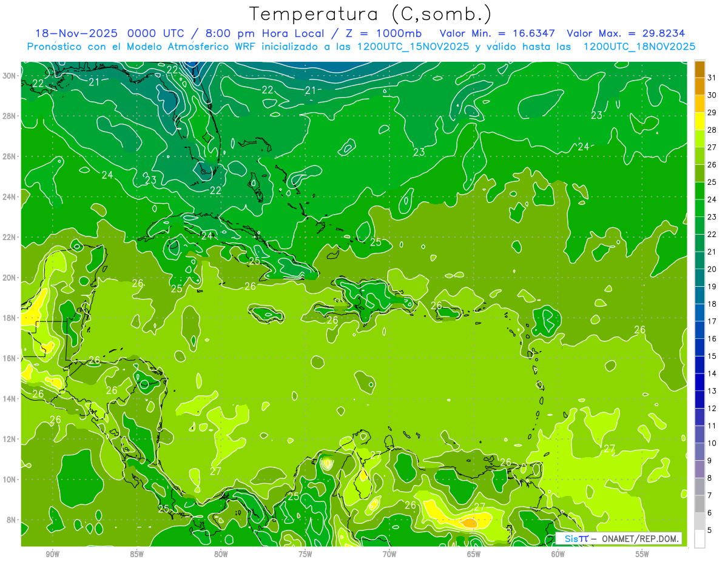Click the 70W longitude axis label
The height and width of the screenshot is (562, 728).
pos(389,554)
